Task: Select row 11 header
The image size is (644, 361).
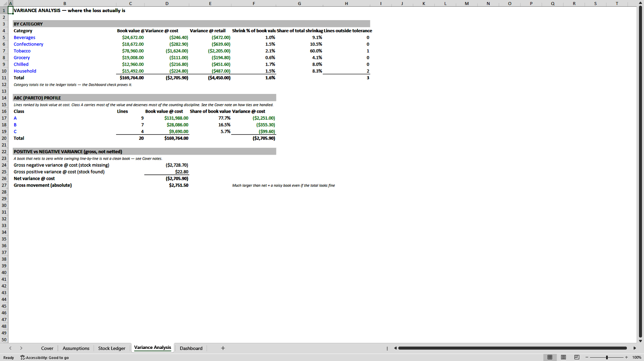Action: (4, 78)
